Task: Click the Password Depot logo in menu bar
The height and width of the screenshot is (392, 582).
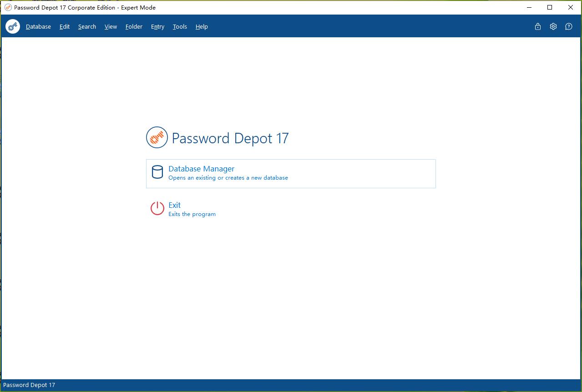Action: pyautogui.click(x=13, y=26)
